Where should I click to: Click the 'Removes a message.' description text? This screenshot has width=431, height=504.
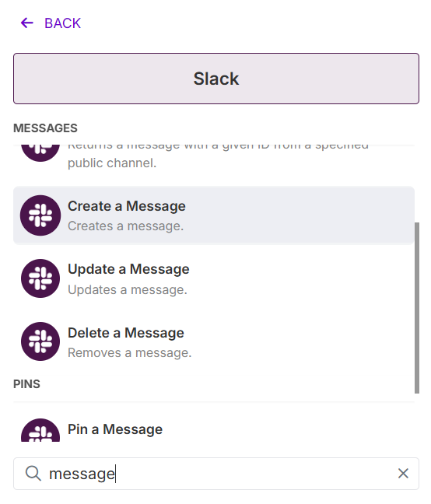click(x=129, y=353)
